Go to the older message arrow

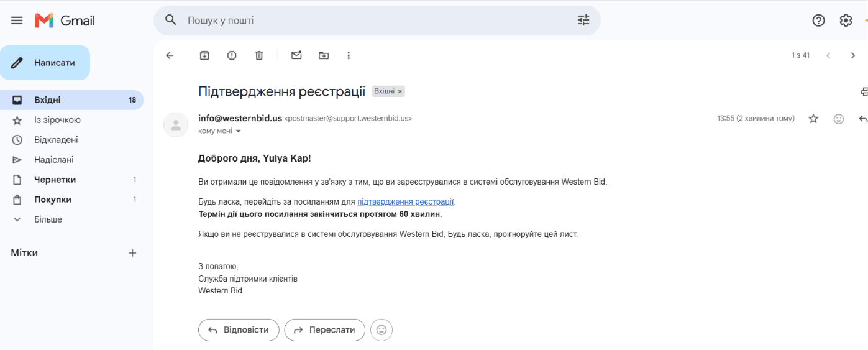point(853,55)
